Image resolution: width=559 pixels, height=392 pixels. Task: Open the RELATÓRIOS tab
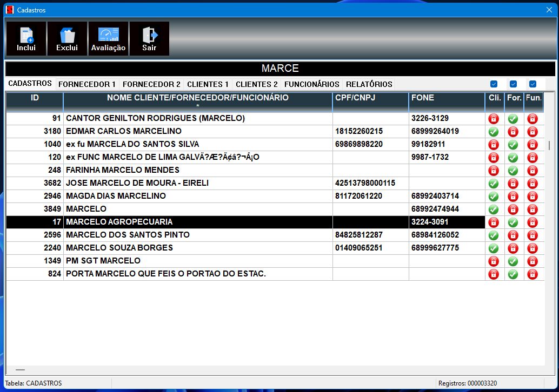click(369, 84)
